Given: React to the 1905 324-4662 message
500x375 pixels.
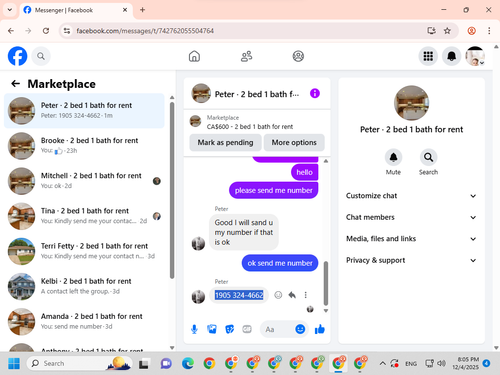Looking at the screenshot, I should 278,295.
